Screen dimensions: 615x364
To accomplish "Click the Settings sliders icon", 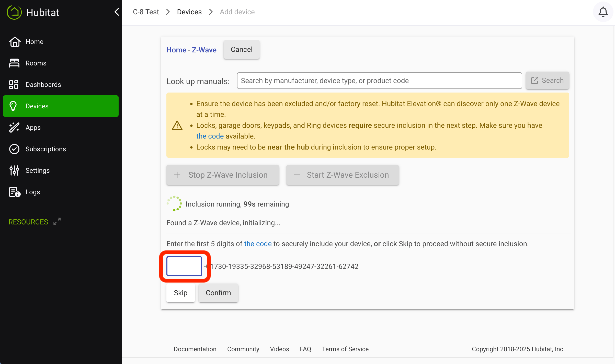I will (x=14, y=170).
